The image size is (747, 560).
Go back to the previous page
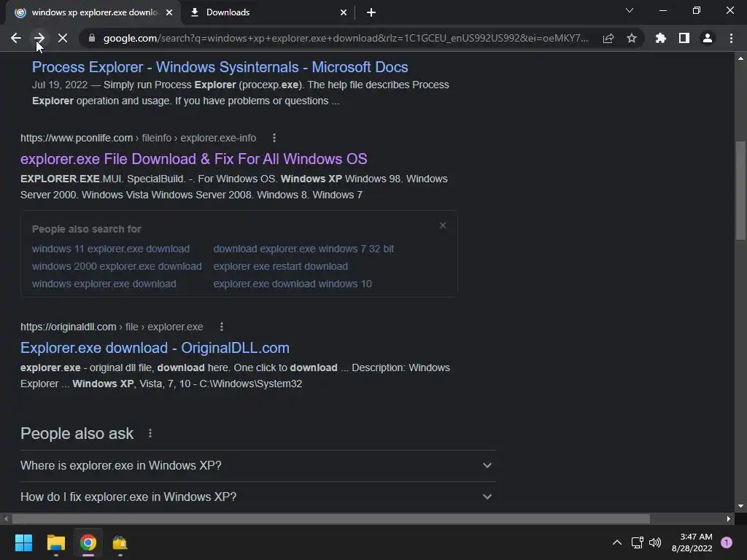(x=16, y=38)
